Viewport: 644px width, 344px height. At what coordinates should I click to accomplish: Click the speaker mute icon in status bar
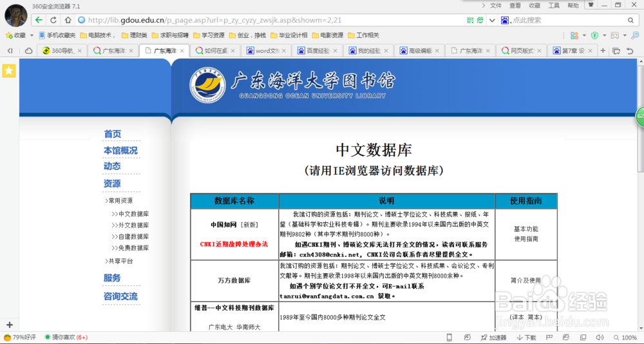(599, 338)
